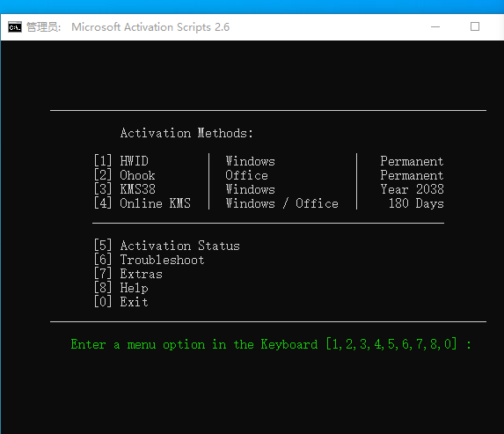Select the '[4] Online KMS' menu line

[x=142, y=203]
